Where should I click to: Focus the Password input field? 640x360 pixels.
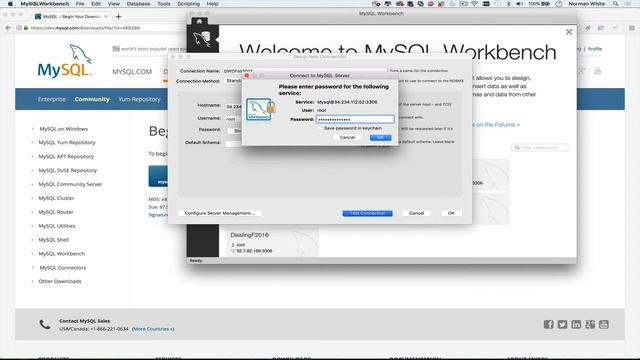coord(355,119)
